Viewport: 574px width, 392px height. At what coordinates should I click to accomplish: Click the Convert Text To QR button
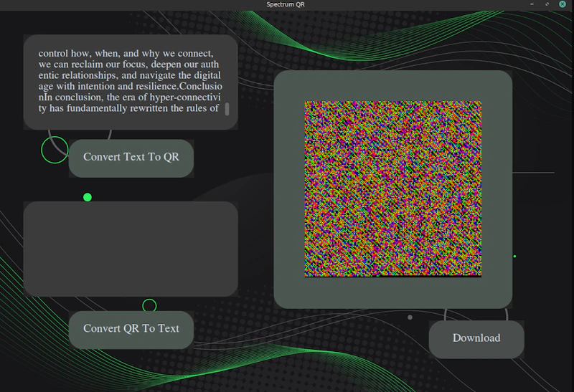click(x=131, y=158)
